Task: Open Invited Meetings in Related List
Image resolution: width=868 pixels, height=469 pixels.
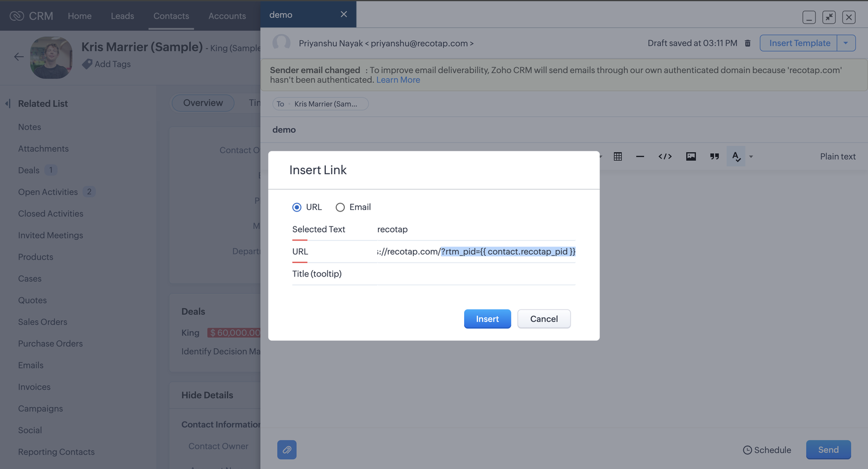Action: [50, 235]
